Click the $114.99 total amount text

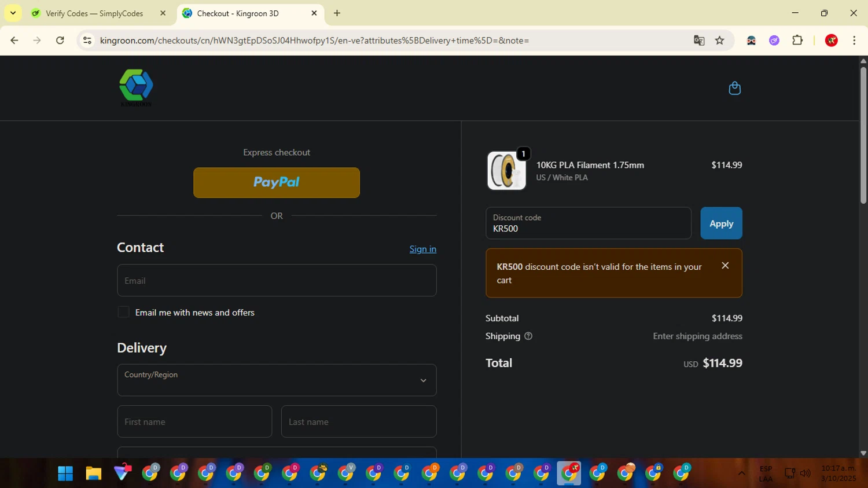point(722,363)
